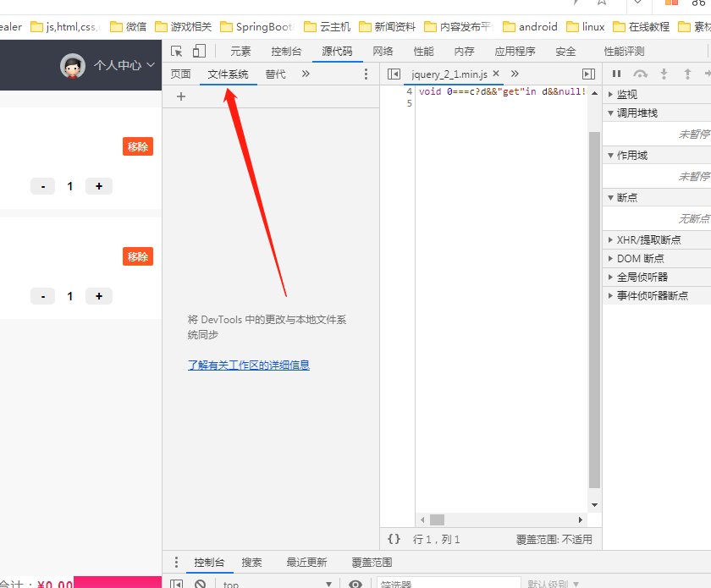The height and width of the screenshot is (588, 711).
Task: Focus the console 筛选器 filter field
Action: [449, 584]
